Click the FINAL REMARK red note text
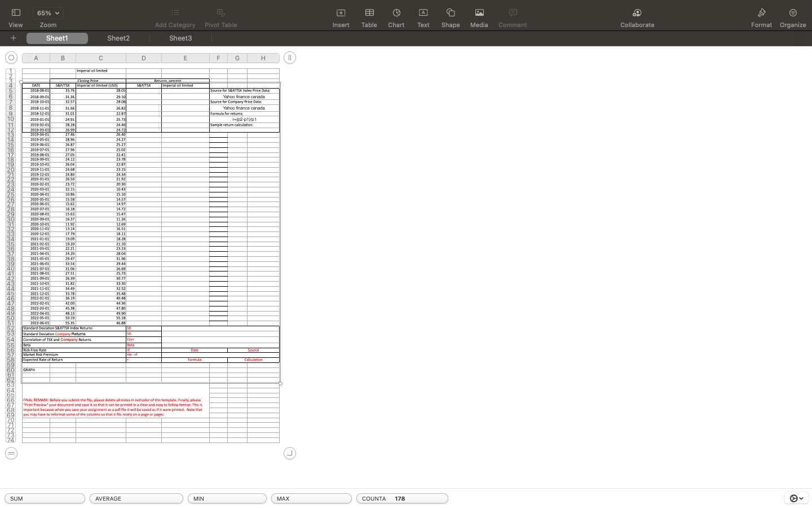The image size is (812, 508). (x=113, y=408)
